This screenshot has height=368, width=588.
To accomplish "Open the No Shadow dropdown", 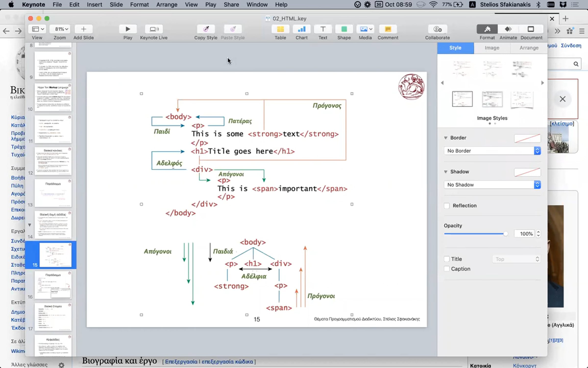I will tap(492, 185).
